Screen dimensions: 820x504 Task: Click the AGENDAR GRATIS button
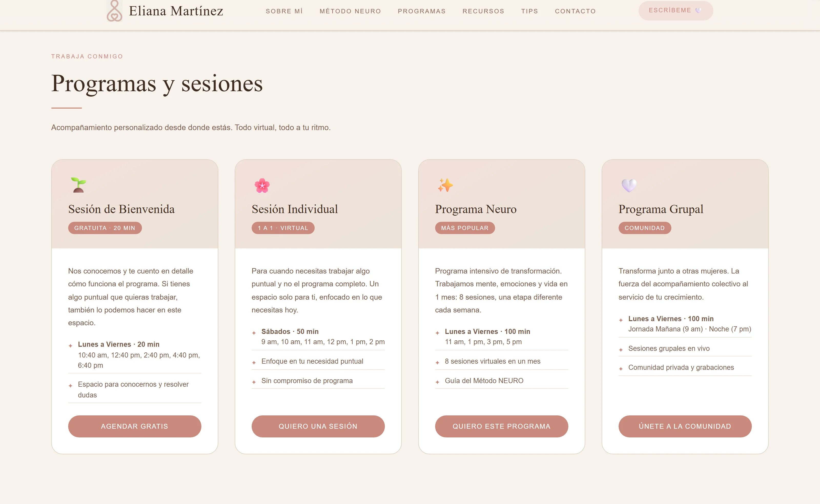(x=135, y=426)
